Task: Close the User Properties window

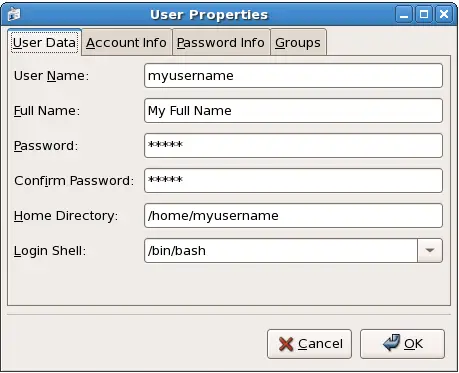Action: coord(444,14)
